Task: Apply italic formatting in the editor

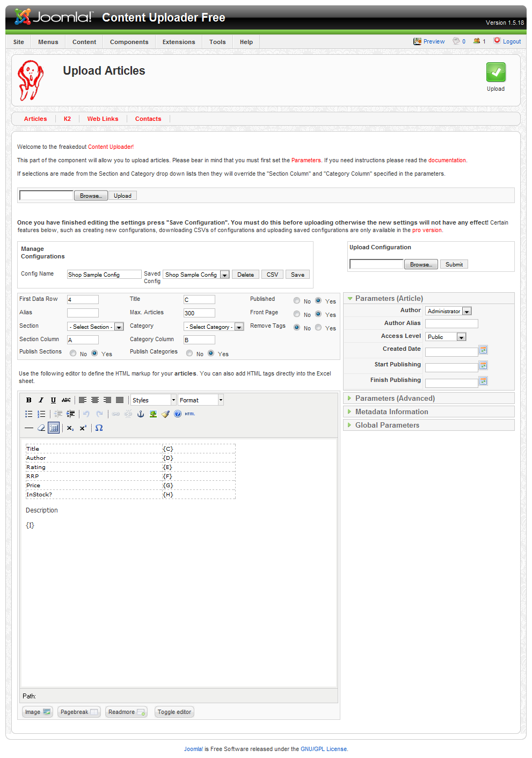Action: [41, 400]
